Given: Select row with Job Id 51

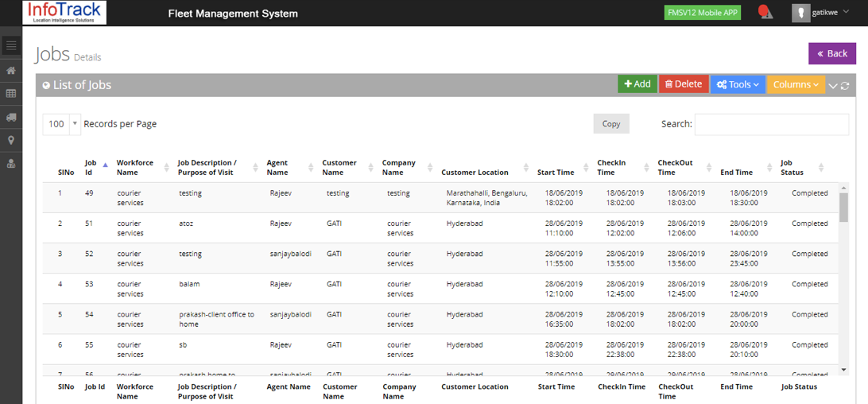Looking at the screenshot, I should click(440, 227).
